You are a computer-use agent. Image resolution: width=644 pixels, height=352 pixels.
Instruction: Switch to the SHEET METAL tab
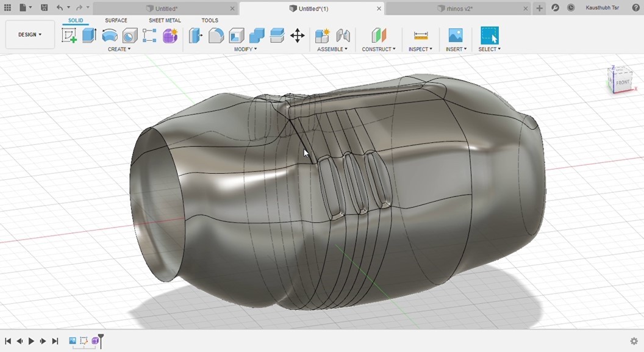point(165,21)
